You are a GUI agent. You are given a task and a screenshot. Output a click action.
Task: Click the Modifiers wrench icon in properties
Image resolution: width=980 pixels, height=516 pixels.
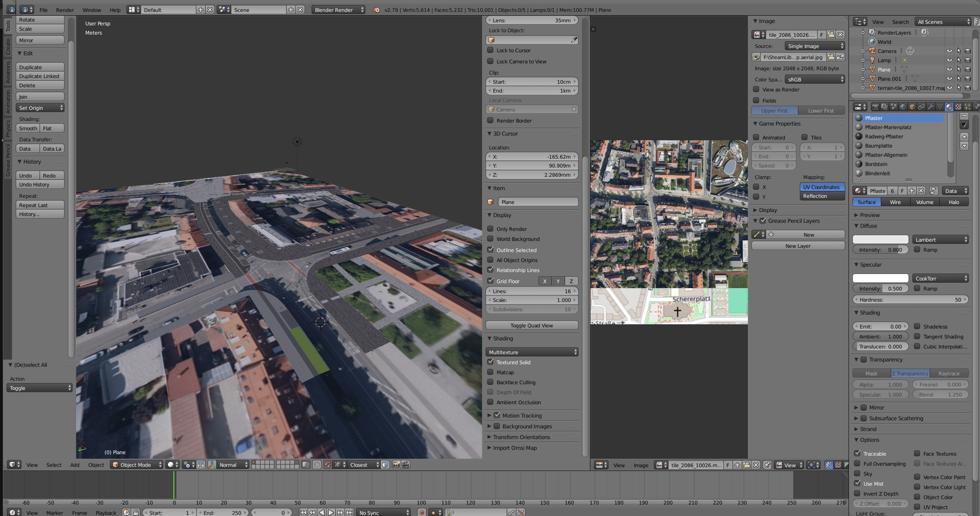pyautogui.click(x=930, y=107)
